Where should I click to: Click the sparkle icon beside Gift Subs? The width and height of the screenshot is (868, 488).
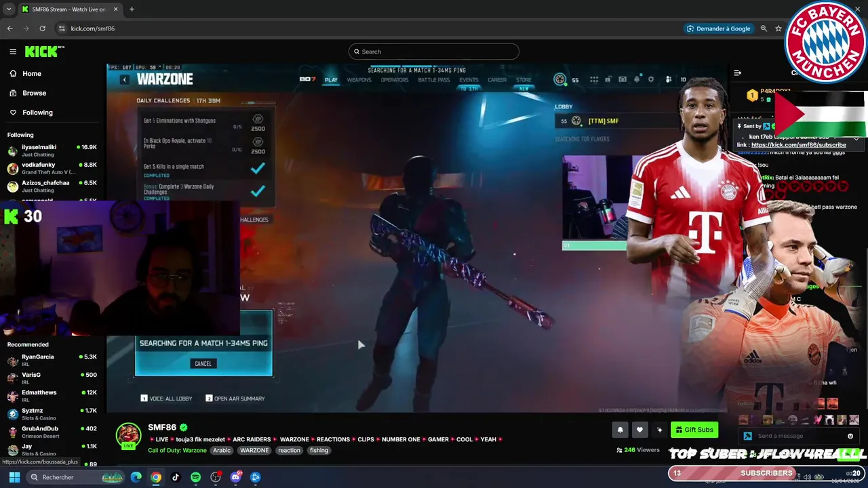659,430
